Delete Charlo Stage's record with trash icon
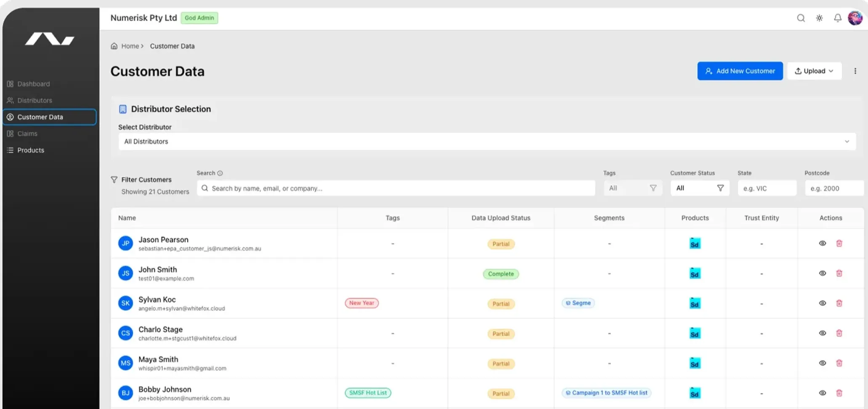The width and height of the screenshot is (868, 409). [839, 333]
